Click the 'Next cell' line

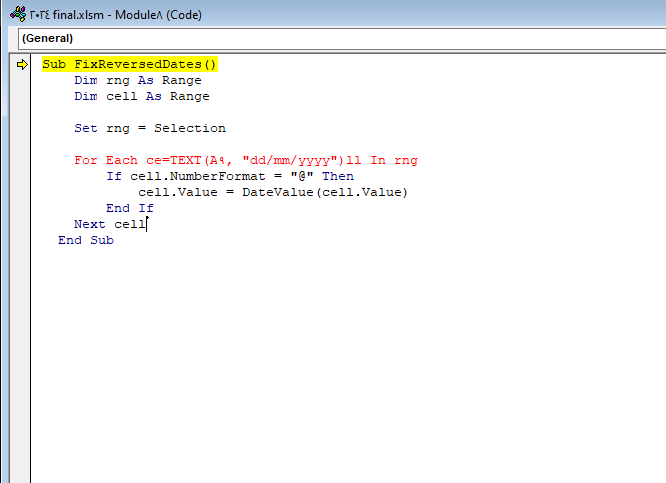pyautogui.click(x=110, y=224)
